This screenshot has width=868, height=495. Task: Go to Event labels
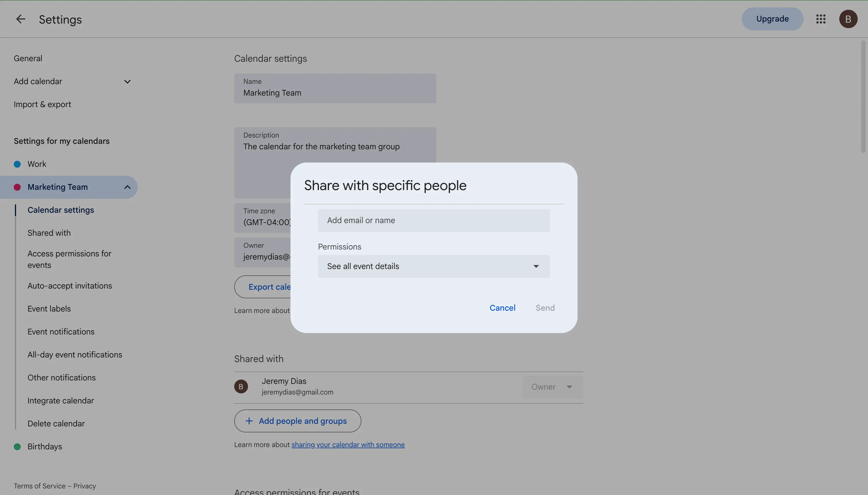(x=49, y=309)
